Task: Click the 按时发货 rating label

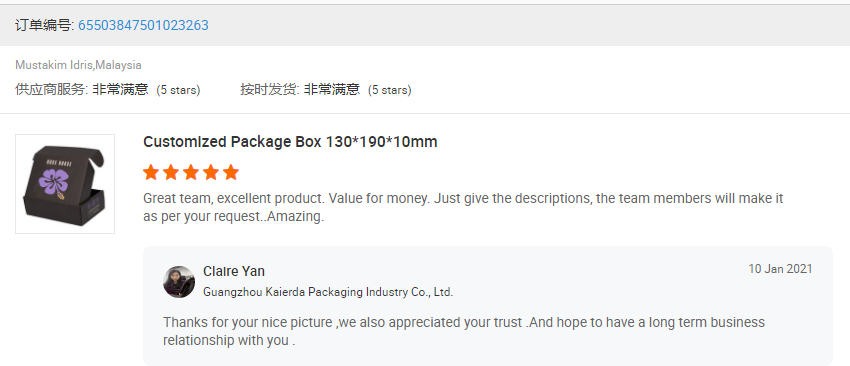Action: pos(270,89)
